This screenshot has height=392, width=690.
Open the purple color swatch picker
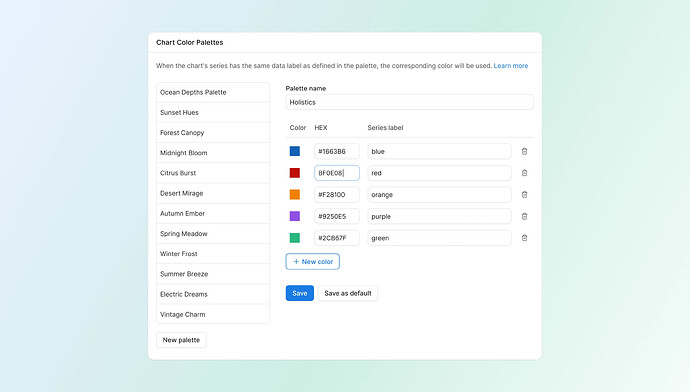295,216
